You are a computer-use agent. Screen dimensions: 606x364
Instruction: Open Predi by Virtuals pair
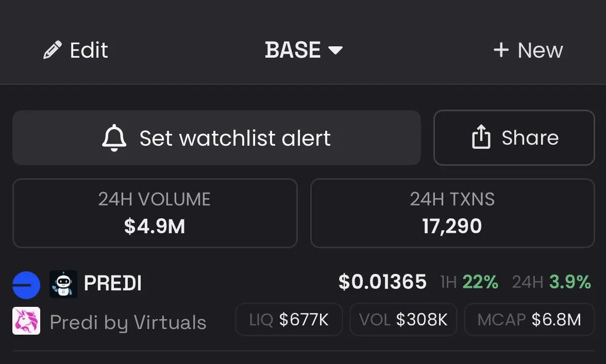(128, 322)
